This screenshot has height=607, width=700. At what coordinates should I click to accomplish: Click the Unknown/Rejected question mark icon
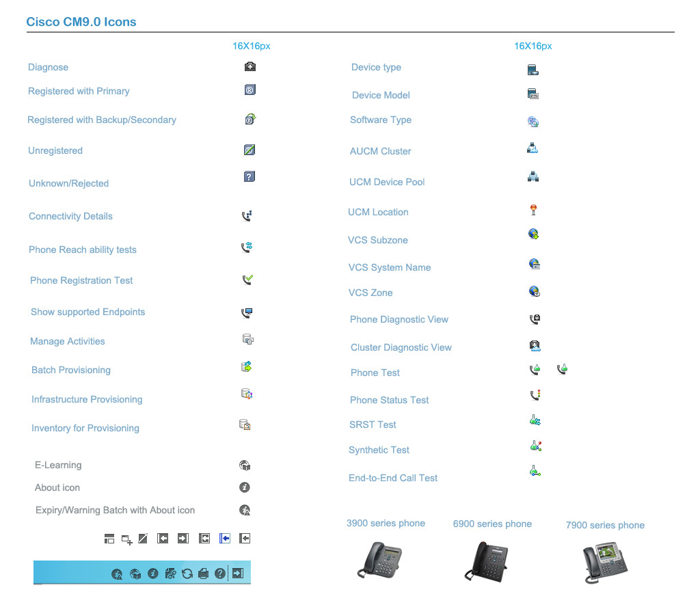pos(250,177)
